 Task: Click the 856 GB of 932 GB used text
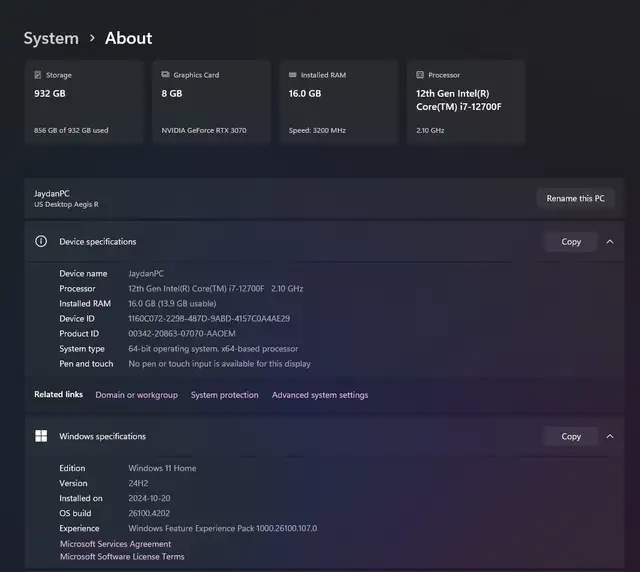coord(71,130)
